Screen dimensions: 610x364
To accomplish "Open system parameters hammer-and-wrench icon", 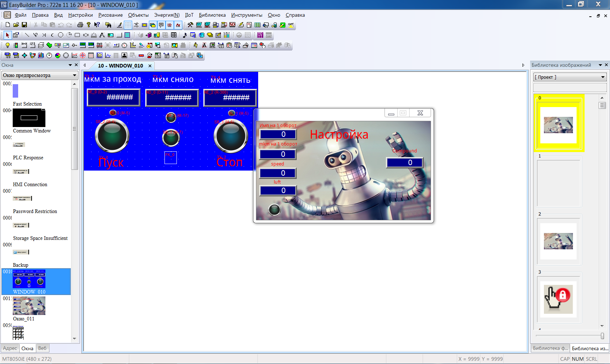I will click(x=190, y=25).
